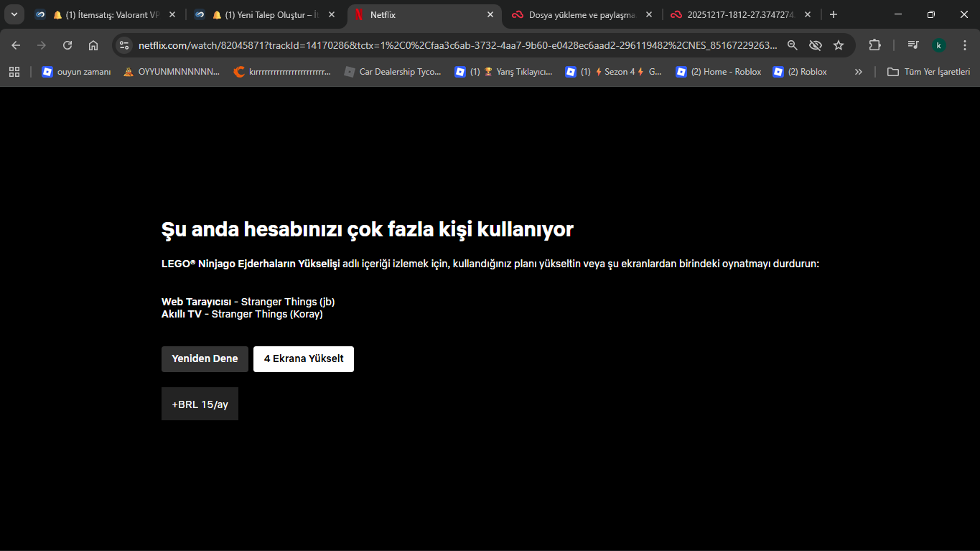Bookmark this page with the star icon
The width and height of the screenshot is (980, 551).
[x=839, y=45]
